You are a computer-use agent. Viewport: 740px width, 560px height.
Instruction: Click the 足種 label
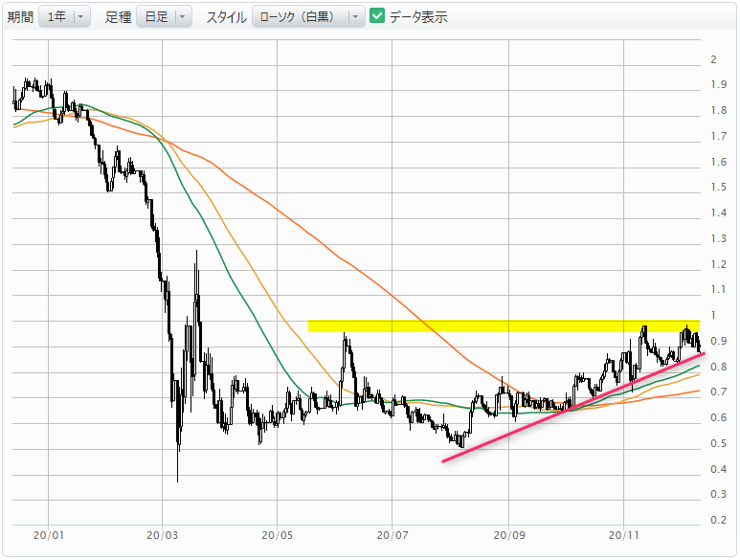(x=118, y=17)
